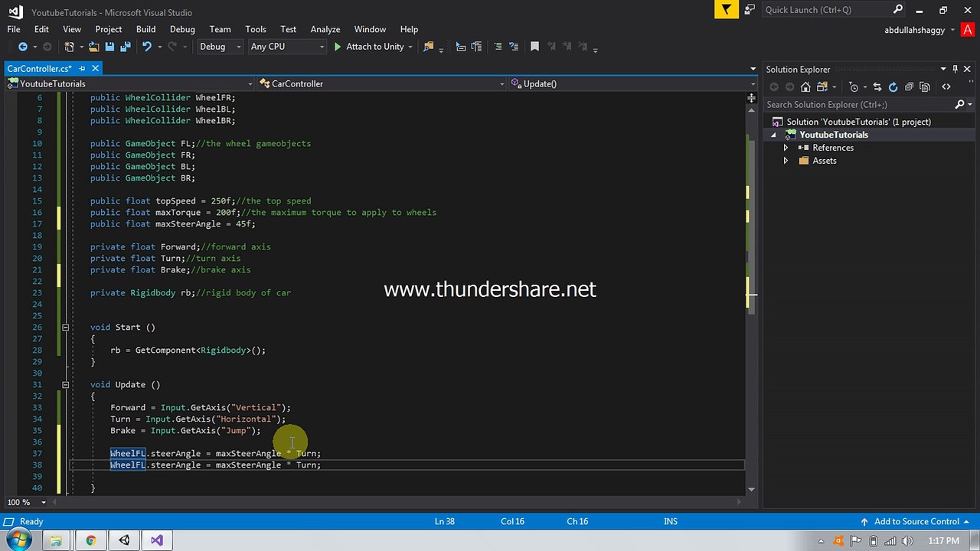Save the current file with disk icon
This screenshot has height=551, width=980.
[x=109, y=47]
